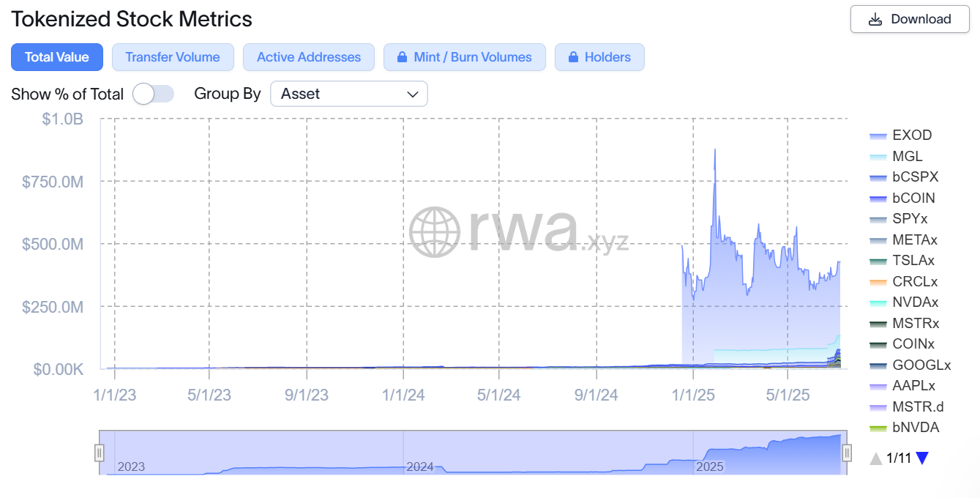Click the left range slider handle
Image resolution: width=980 pixels, height=498 pixels.
pyautogui.click(x=100, y=453)
